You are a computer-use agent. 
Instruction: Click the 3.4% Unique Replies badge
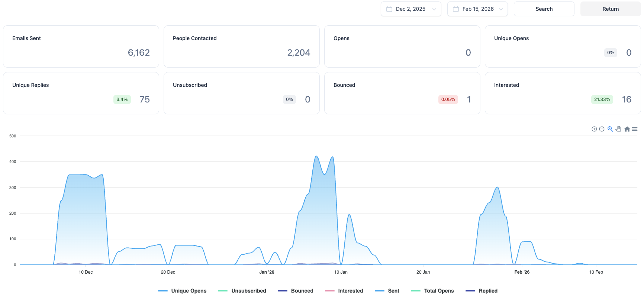pos(122,100)
